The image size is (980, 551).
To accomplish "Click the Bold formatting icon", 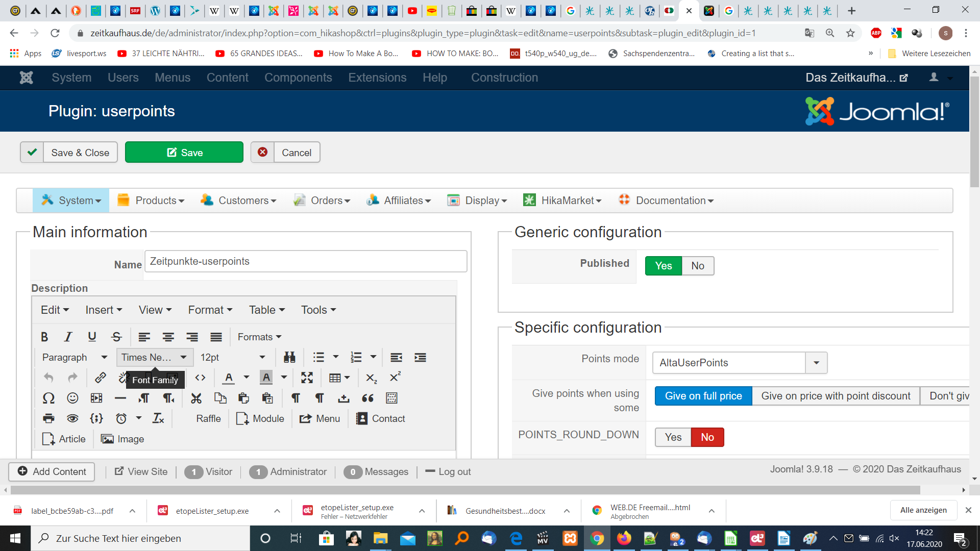I will [x=44, y=337].
